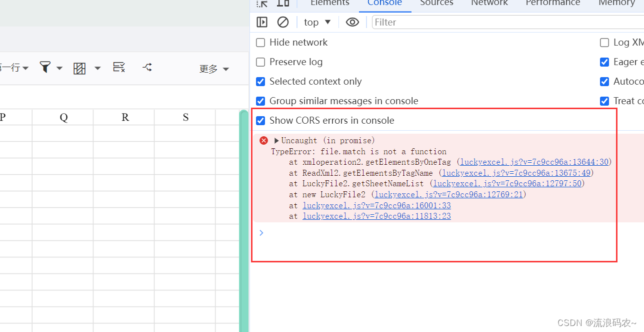Check the Log XMLHttpRequests option
The width and height of the screenshot is (644, 332).
coord(604,43)
